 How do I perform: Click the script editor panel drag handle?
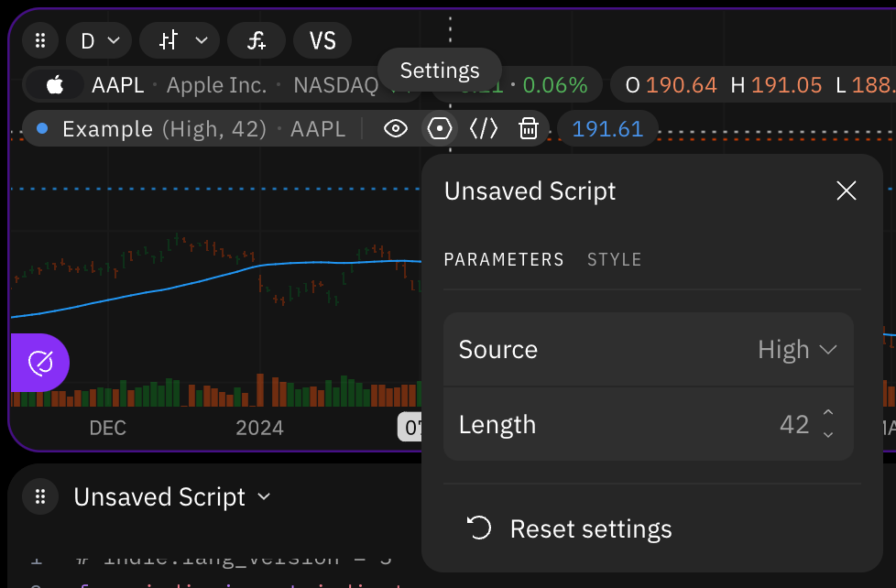pos(40,496)
